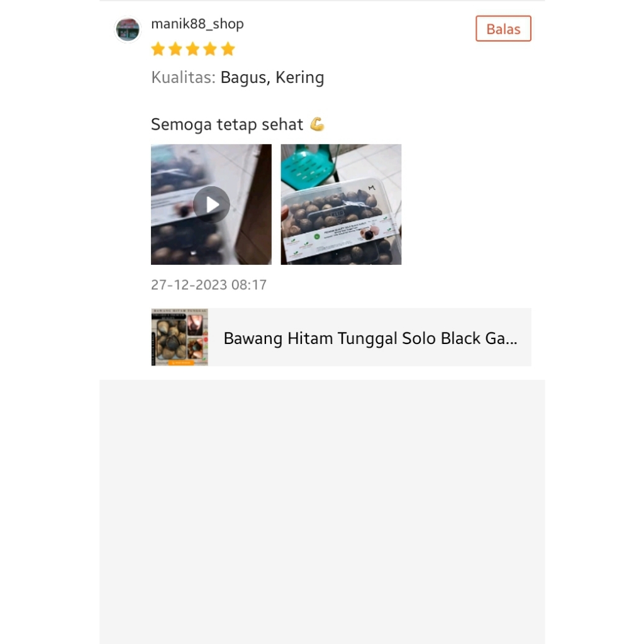Click the first rating star

coord(158,49)
